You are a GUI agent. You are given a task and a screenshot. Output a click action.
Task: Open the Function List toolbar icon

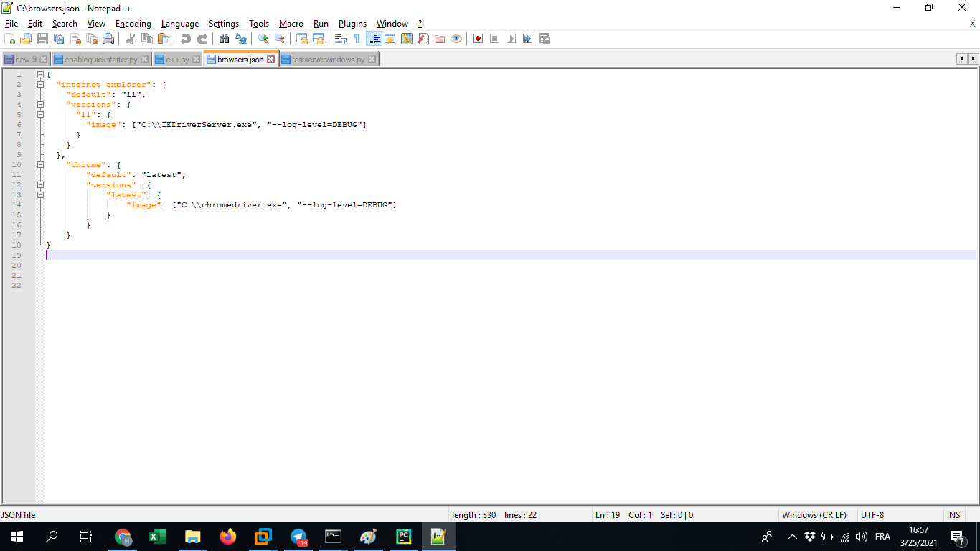point(423,39)
